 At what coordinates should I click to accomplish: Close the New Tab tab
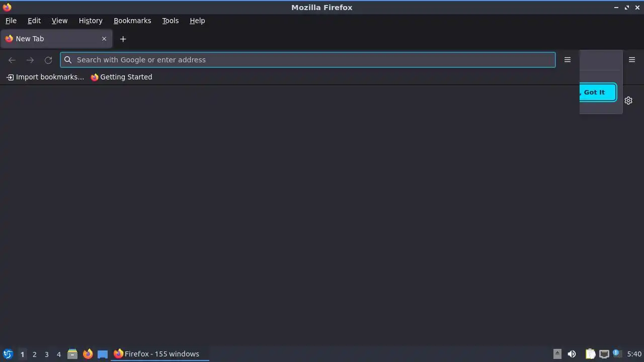(x=104, y=39)
